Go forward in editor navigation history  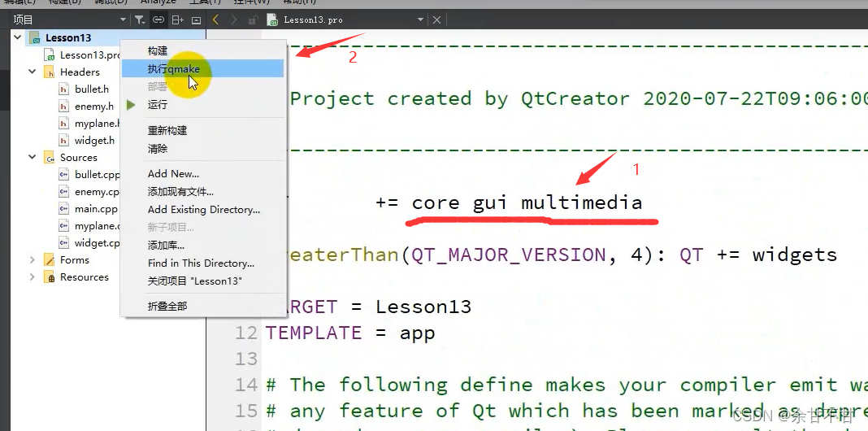(234, 20)
